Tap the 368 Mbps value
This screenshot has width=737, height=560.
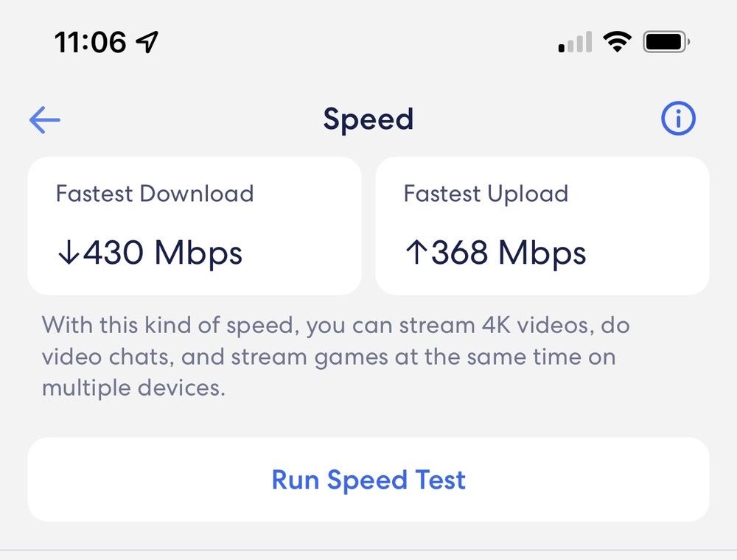[x=509, y=253]
